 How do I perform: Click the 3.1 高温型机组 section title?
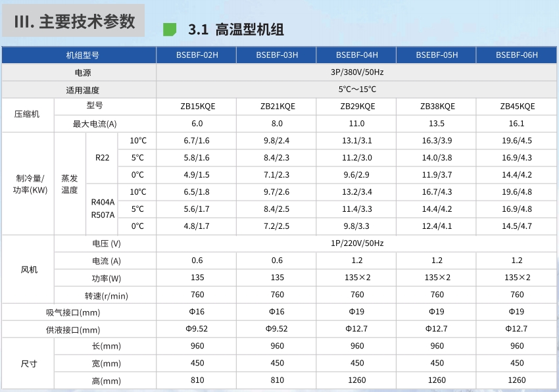(x=236, y=30)
